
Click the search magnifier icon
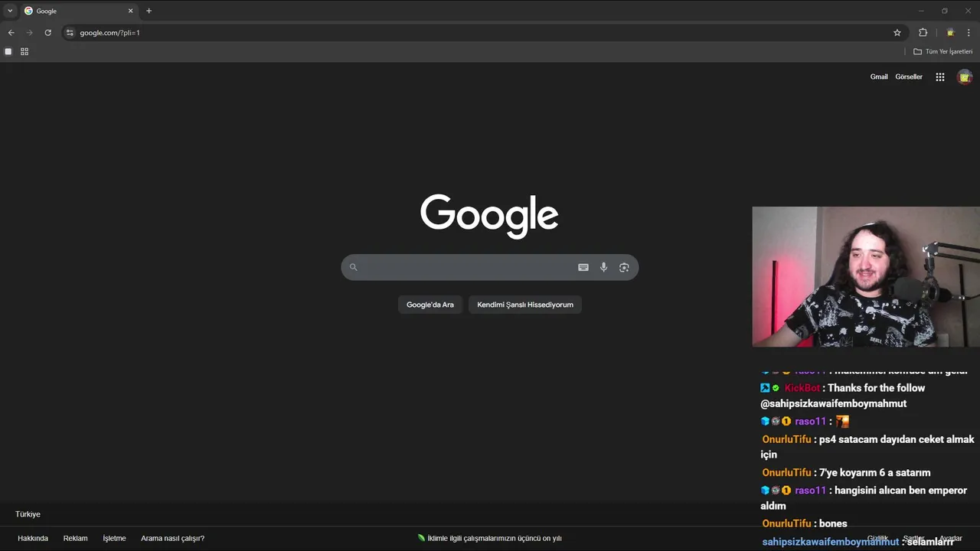point(353,267)
